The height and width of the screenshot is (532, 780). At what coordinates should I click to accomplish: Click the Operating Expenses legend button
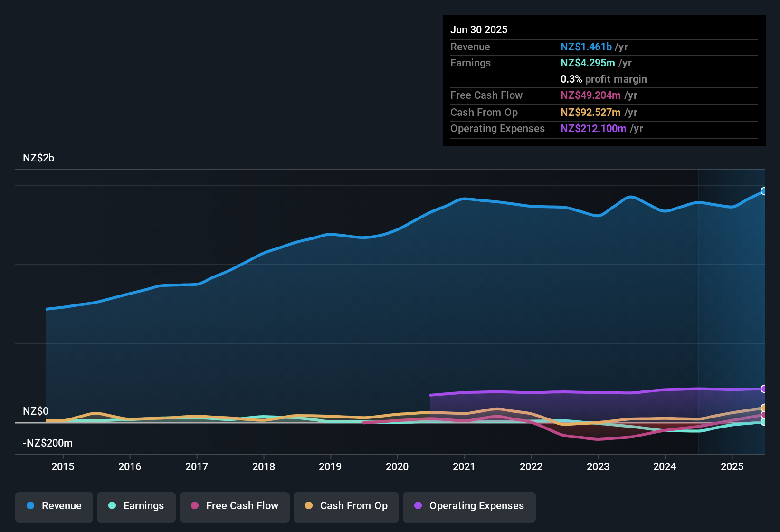(469, 506)
